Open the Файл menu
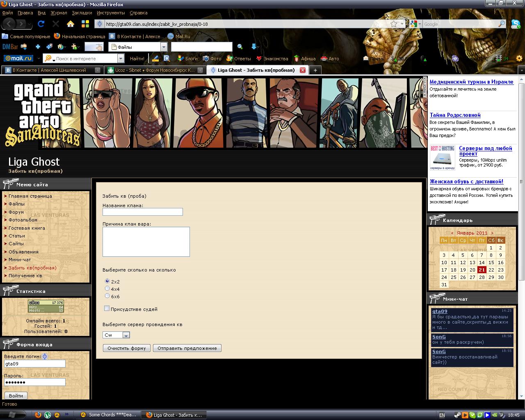Image resolution: width=525 pixels, height=420 pixels. click(x=7, y=13)
